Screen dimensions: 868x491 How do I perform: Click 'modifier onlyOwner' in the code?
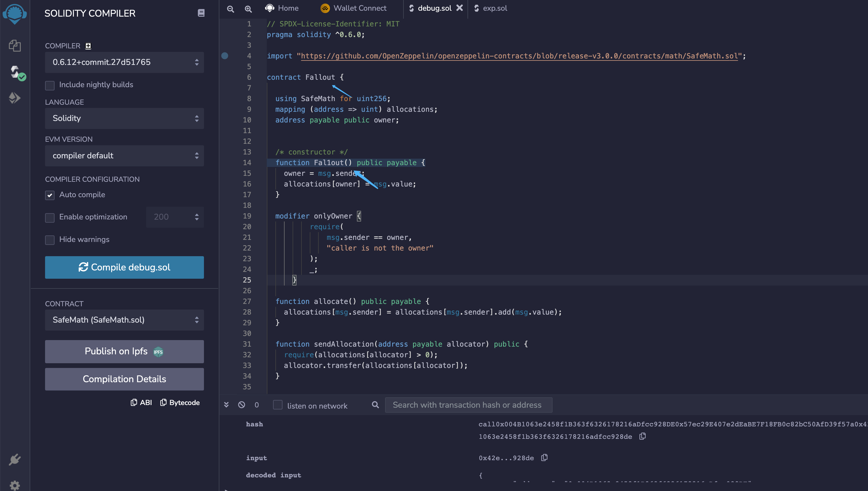tap(313, 216)
